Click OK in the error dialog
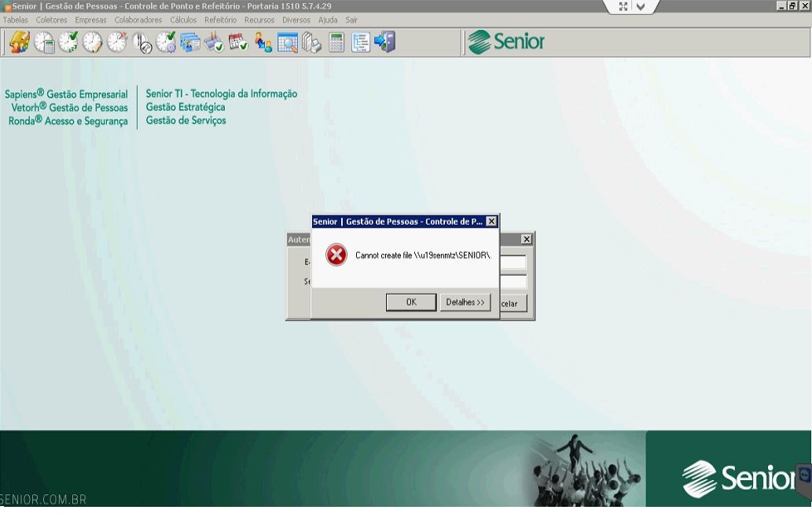 (411, 303)
